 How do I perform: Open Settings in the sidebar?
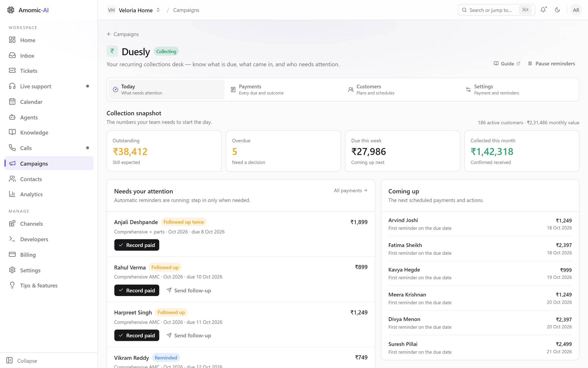[x=49, y=270]
